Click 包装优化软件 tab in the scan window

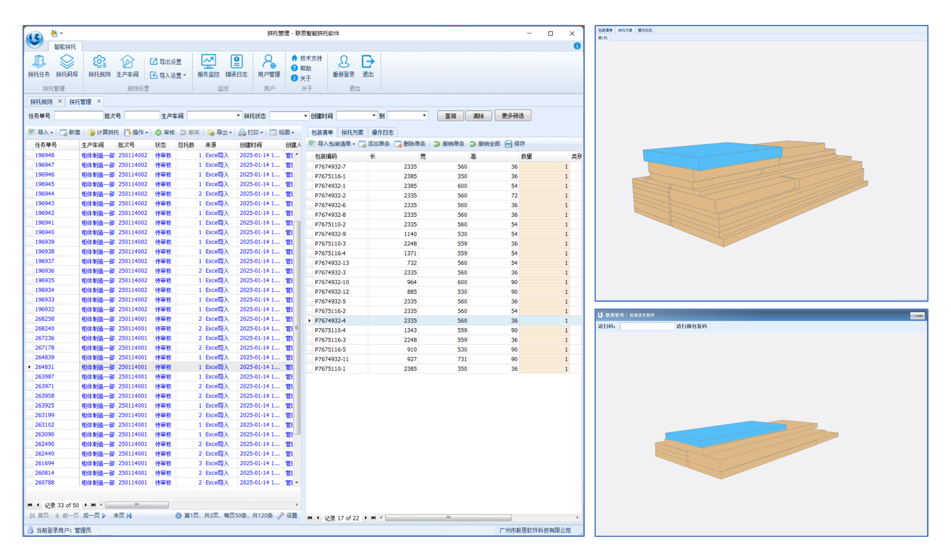click(x=642, y=315)
